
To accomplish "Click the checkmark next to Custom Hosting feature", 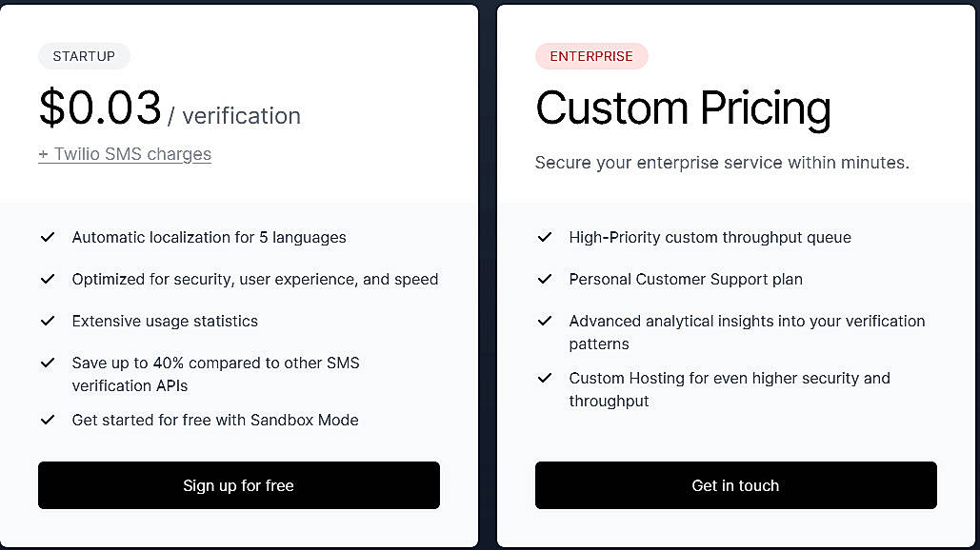I will click(x=545, y=378).
